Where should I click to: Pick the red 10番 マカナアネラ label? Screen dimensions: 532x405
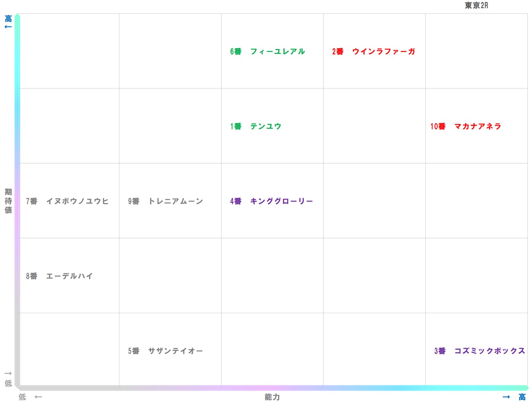point(466,126)
